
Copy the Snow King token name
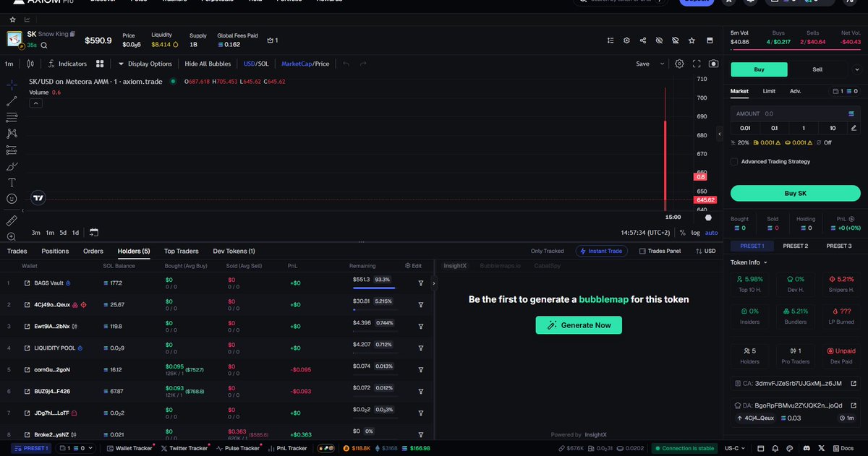pos(72,34)
